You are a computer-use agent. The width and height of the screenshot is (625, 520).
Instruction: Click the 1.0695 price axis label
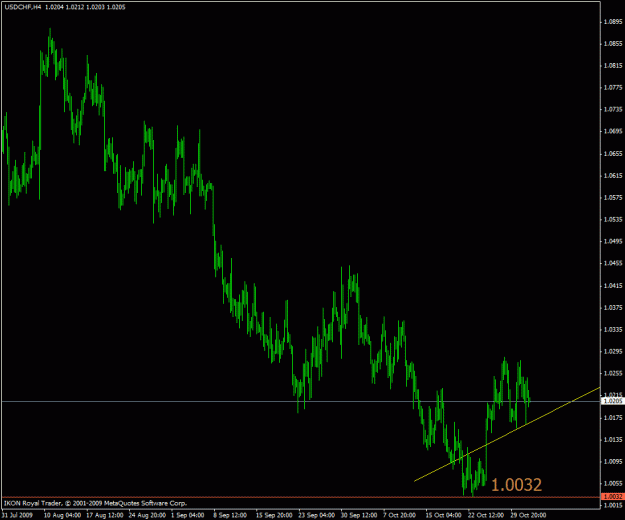[613, 131]
